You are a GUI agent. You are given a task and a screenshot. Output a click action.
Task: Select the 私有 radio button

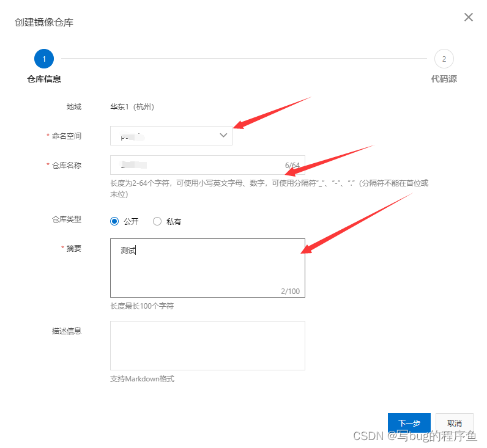pyautogui.click(x=157, y=221)
